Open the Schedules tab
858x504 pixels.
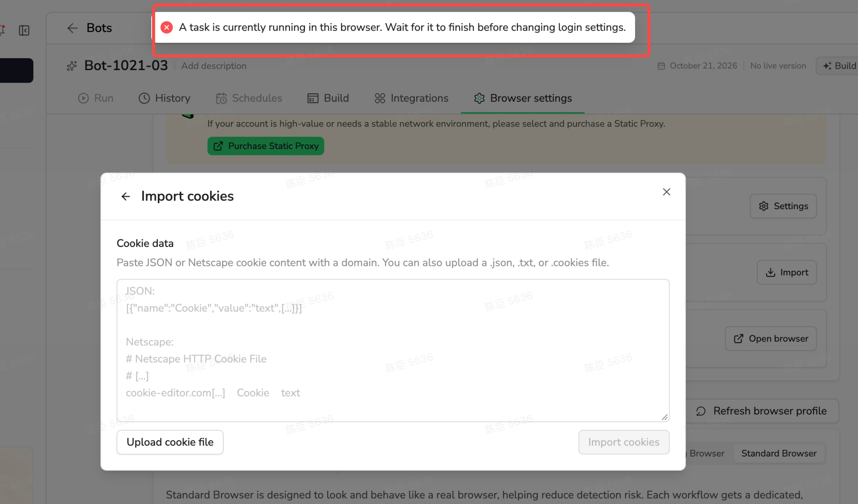tap(249, 98)
